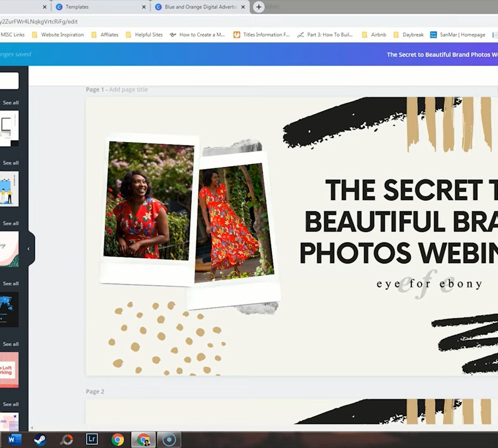Click the browser address bar URL

tap(39, 22)
